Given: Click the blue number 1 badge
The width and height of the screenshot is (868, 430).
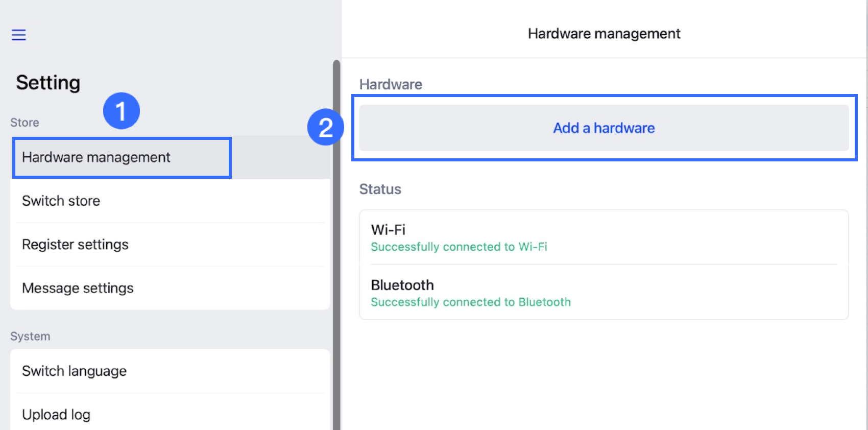Looking at the screenshot, I should (121, 111).
